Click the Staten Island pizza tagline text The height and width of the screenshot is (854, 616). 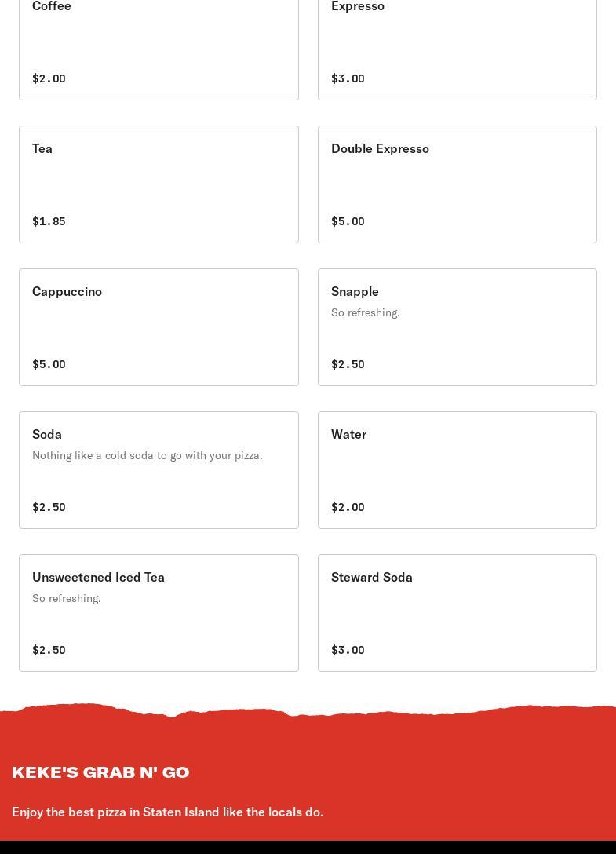pyautogui.click(x=167, y=812)
